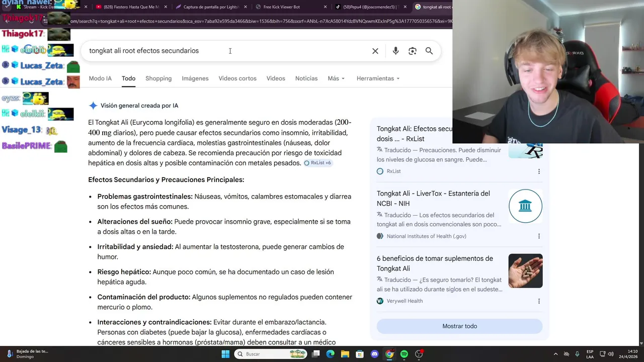Open the Bajada de las temperaturas weather widget
Viewport: 644px width, 362px height.
click(28, 354)
